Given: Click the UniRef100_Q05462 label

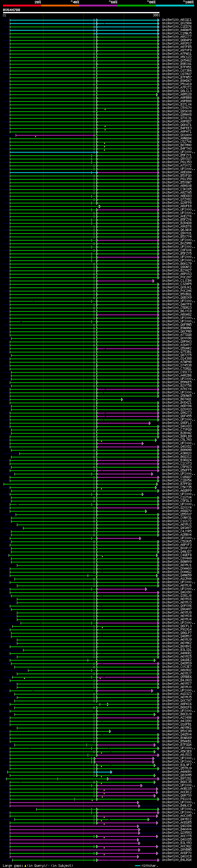Looking at the screenshot, I should (x=176, y=61).
